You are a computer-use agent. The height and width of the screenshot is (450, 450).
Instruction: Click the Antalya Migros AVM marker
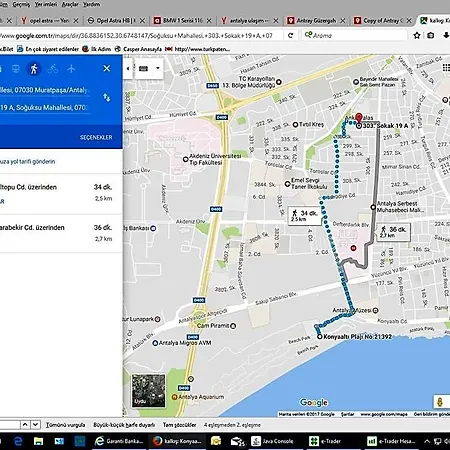pos(155,343)
